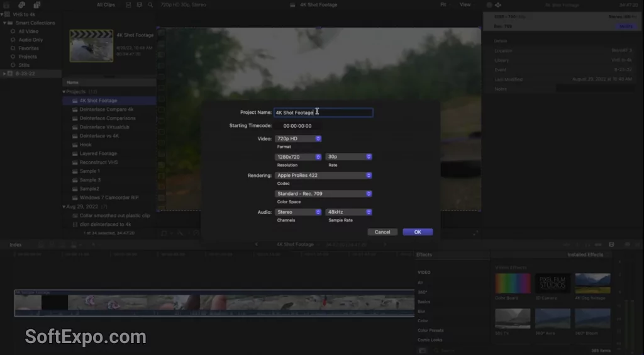
Task: Open the Sample Rate dropdown showing 48kHz
Action: (x=348, y=212)
